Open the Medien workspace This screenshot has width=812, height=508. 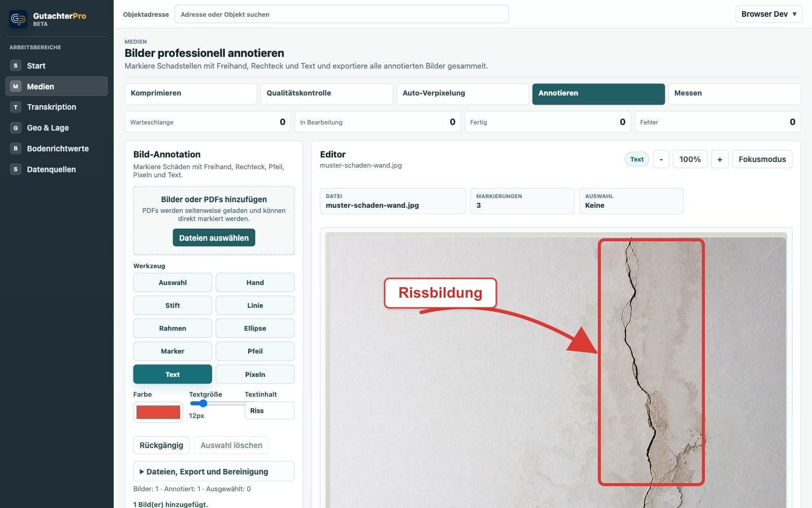56,86
